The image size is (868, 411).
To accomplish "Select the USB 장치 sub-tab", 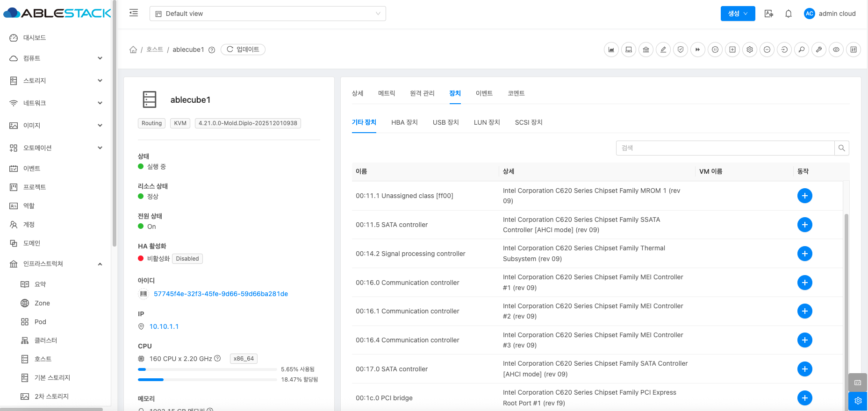I will [x=445, y=122].
